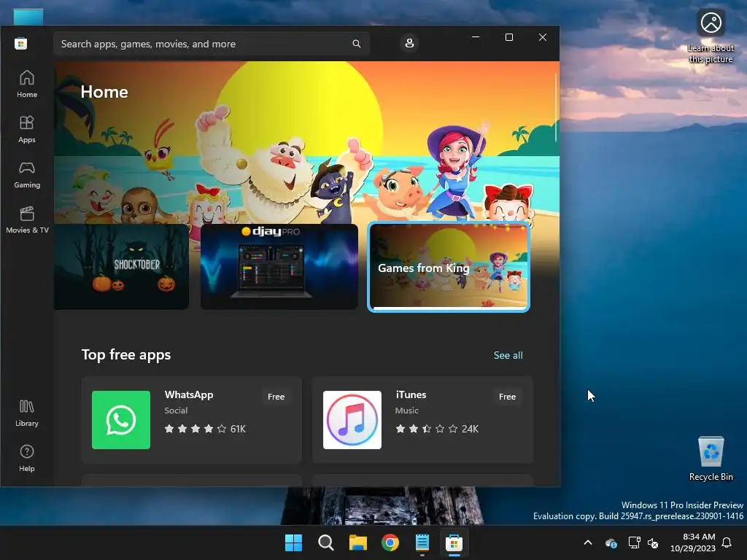Click WhatsApp's 61K star rating
The width and height of the screenshot is (747, 560).
click(205, 429)
